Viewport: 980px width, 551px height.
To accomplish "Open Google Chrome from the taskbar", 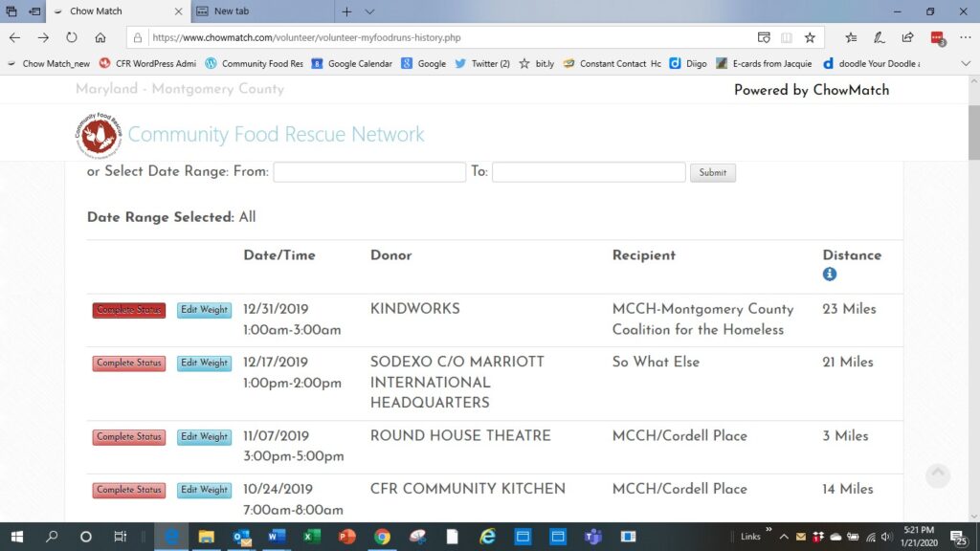I will pos(382,537).
